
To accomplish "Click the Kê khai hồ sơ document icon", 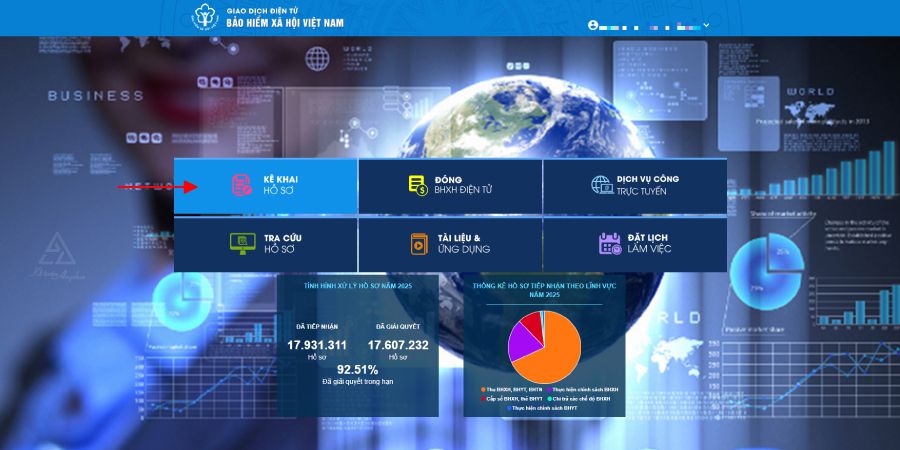I will point(241,185).
